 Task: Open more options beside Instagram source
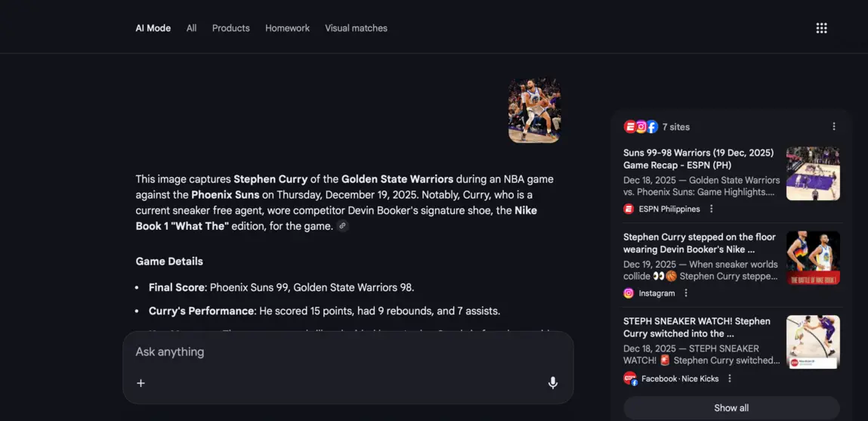pos(686,293)
